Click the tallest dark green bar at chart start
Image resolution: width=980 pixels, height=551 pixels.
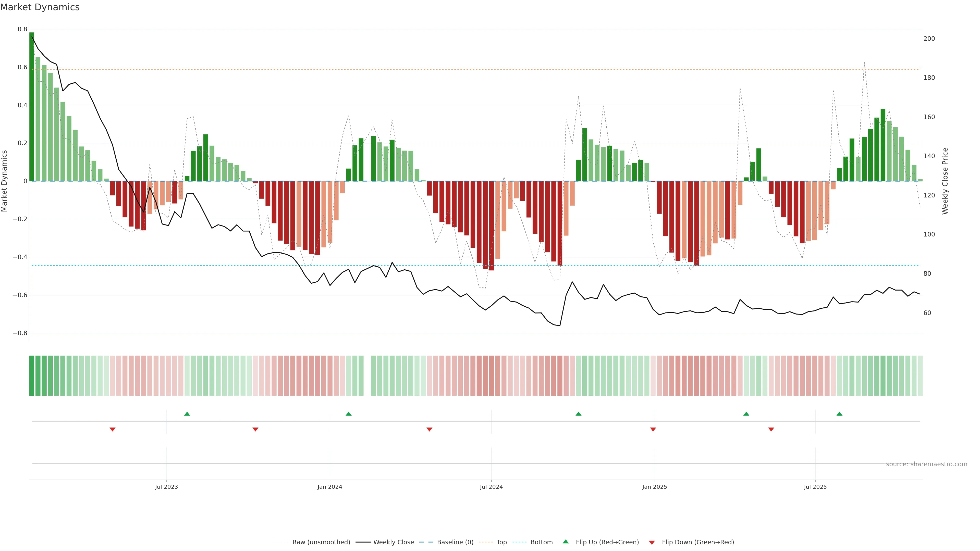(x=32, y=106)
